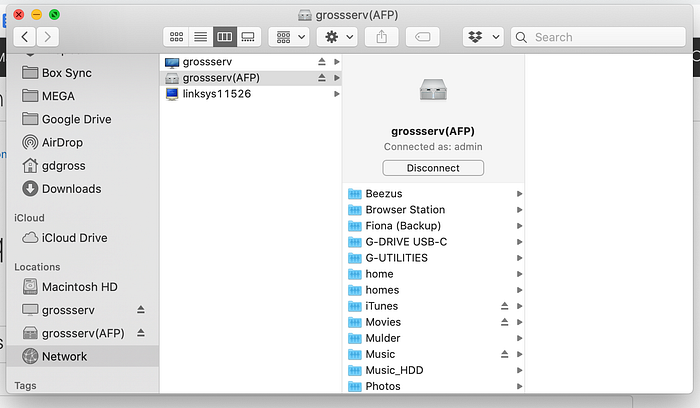The width and height of the screenshot is (700, 408).
Task: Click the Edit Tags toolbar button
Action: (422, 37)
